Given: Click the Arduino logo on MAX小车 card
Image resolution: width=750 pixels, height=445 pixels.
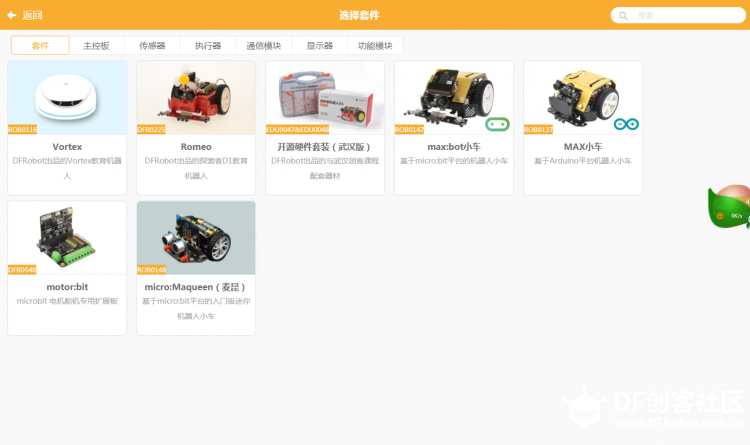Looking at the screenshot, I should tap(627, 124).
